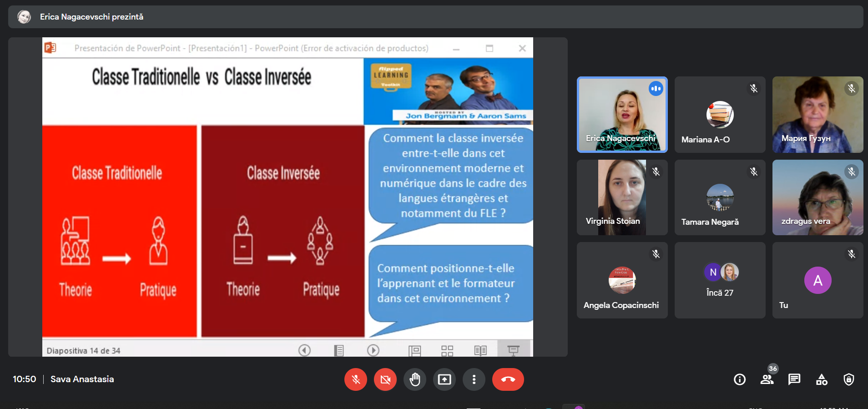The image size is (868, 409).
Task: Open host controls shield icon
Action: click(x=849, y=379)
